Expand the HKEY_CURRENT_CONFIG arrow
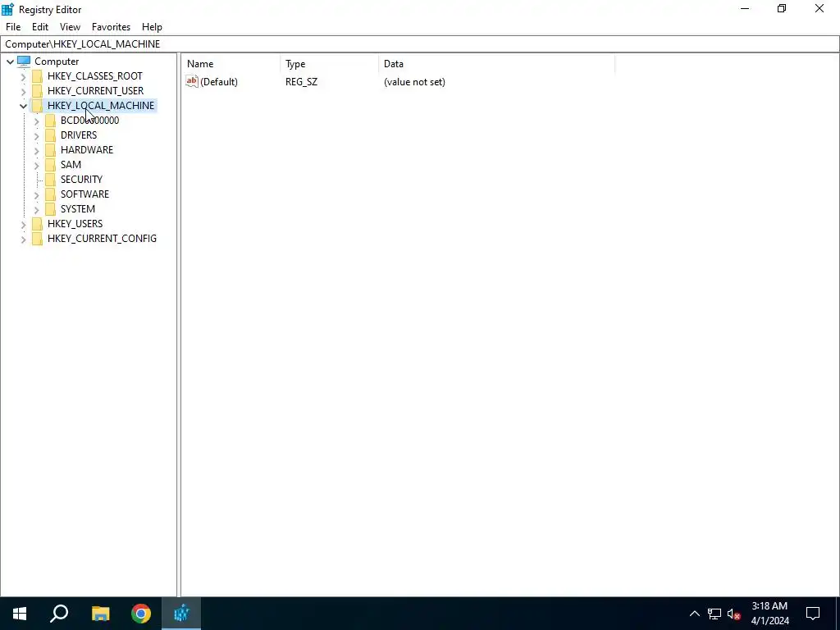This screenshot has width=840, height=630. (x=23, y=239)
